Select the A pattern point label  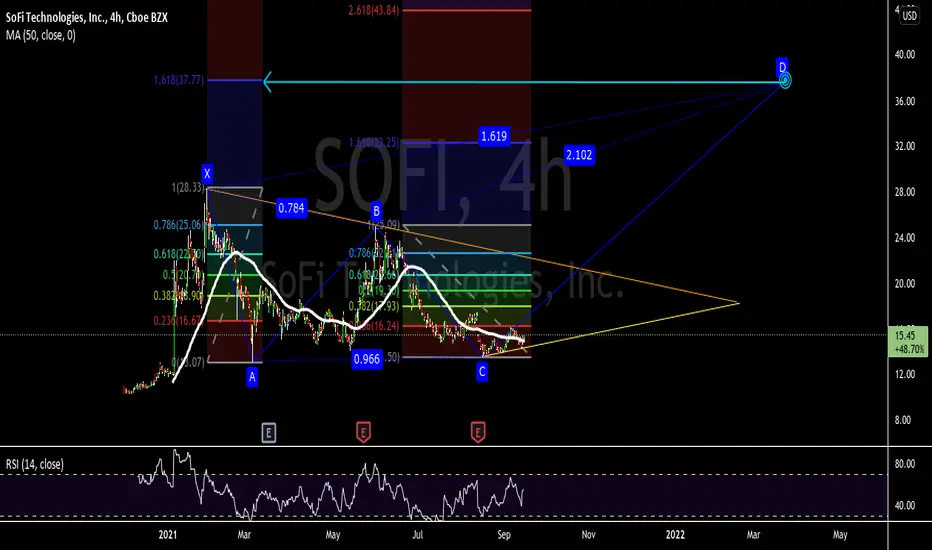point(252,376)
